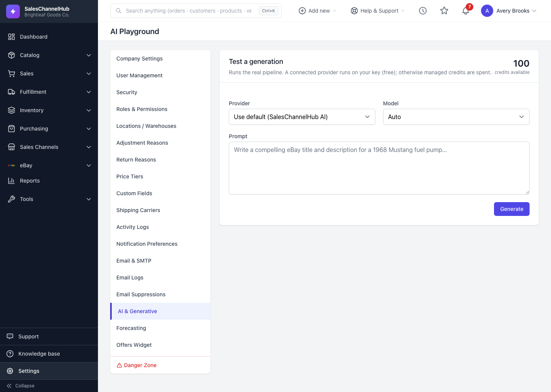This screenshot has height=392, width=551.
Task: Expand the Tools menu chevron
Action: click(x=89, y=199)
